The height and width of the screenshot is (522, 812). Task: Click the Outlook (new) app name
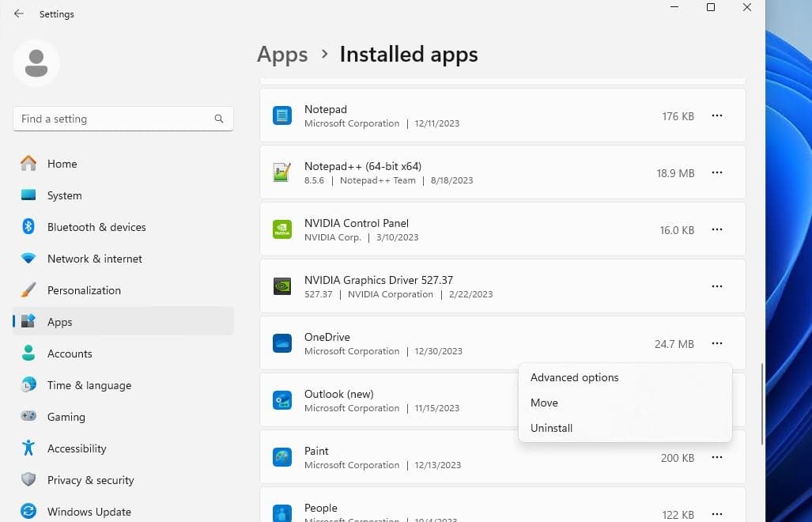(x=339, y=394)
